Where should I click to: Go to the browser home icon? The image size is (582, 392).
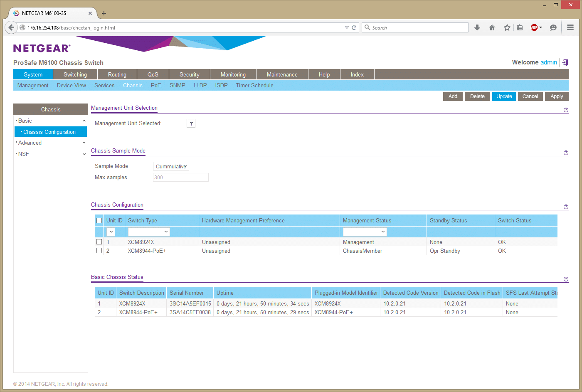(492, 27)
